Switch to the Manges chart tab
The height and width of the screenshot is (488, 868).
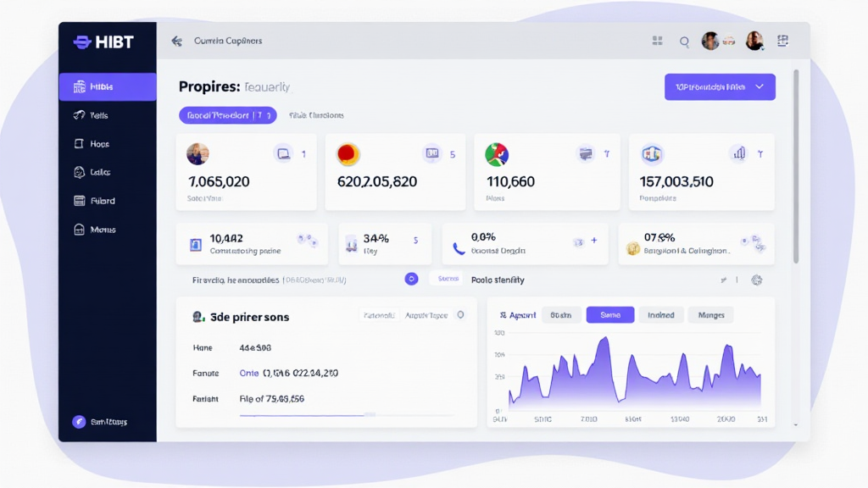[710, 315]
